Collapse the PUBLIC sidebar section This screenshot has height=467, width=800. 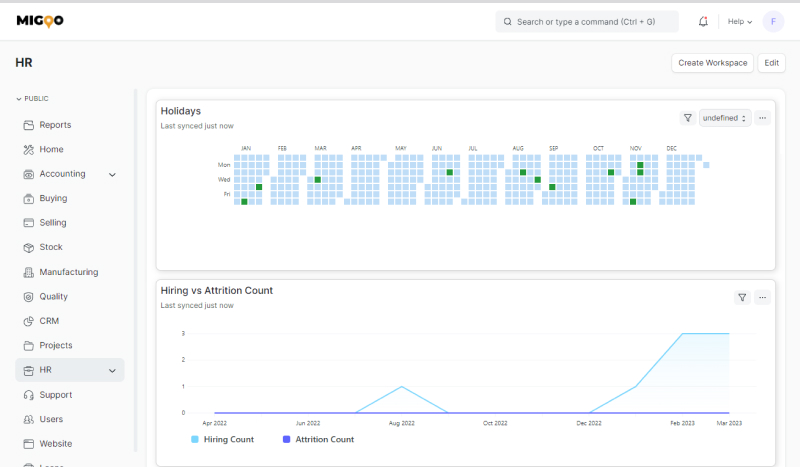(x=32, y=99)
